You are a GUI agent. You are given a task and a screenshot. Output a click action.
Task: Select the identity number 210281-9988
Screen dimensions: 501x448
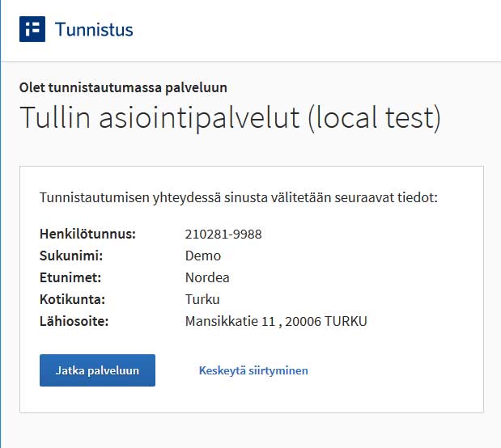[x=223, y=235]
